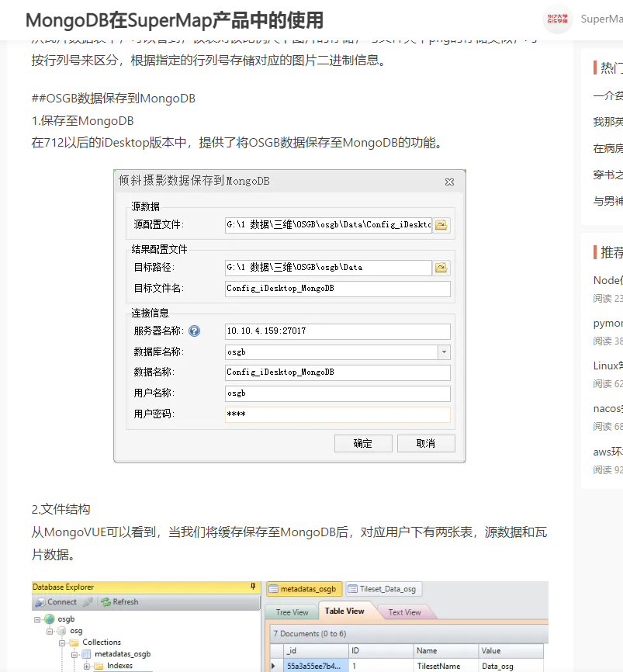Select the 55a3a55ee7b4... id cell
Image resolution: width=623 pixels, height=672 pixels.
coord(316,666)
